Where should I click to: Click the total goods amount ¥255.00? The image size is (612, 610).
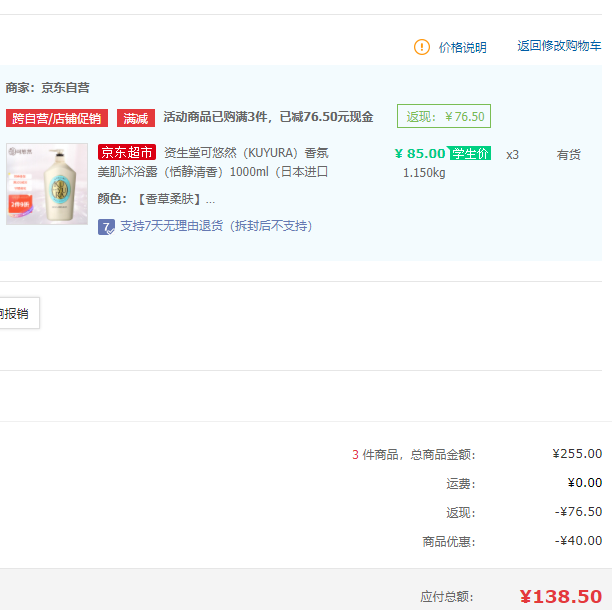pos(577,454)
